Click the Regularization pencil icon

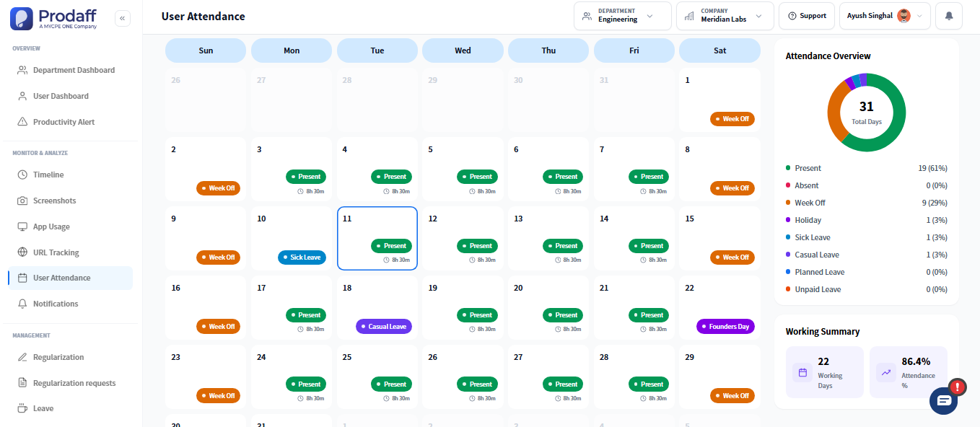pyautogui.click(x=22, y=357)
